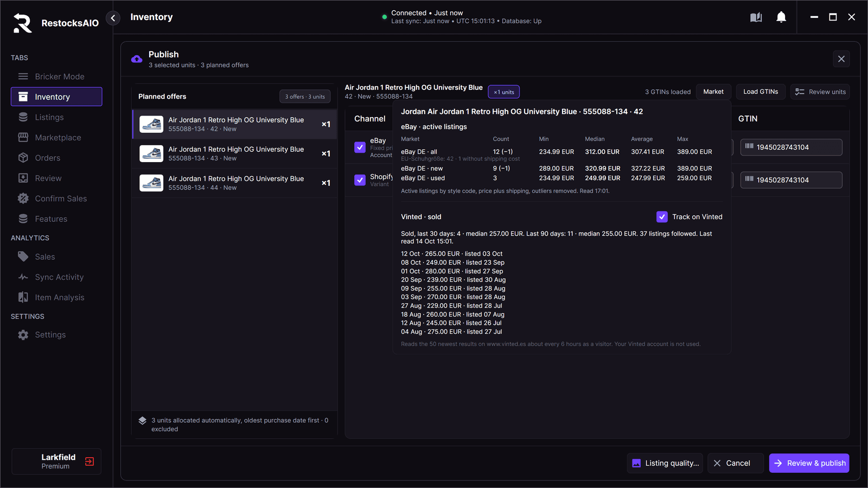
Task: Close the Publish dialog
Action: 841,59
